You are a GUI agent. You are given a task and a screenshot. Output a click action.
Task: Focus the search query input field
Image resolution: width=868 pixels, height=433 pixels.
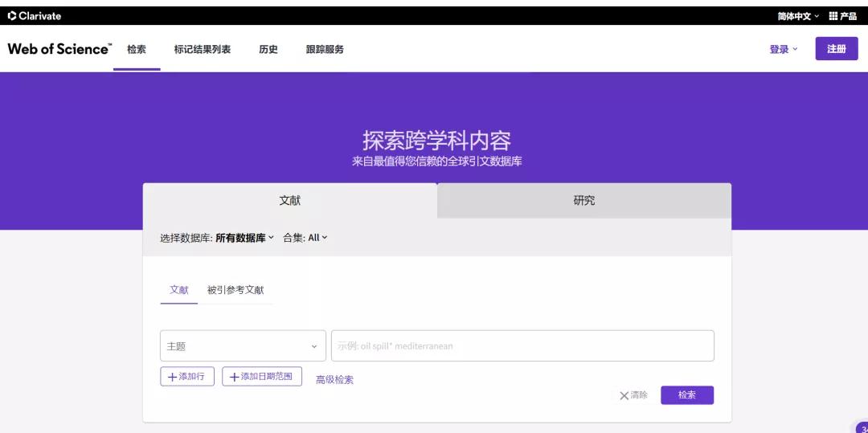(x=522, y=346)
